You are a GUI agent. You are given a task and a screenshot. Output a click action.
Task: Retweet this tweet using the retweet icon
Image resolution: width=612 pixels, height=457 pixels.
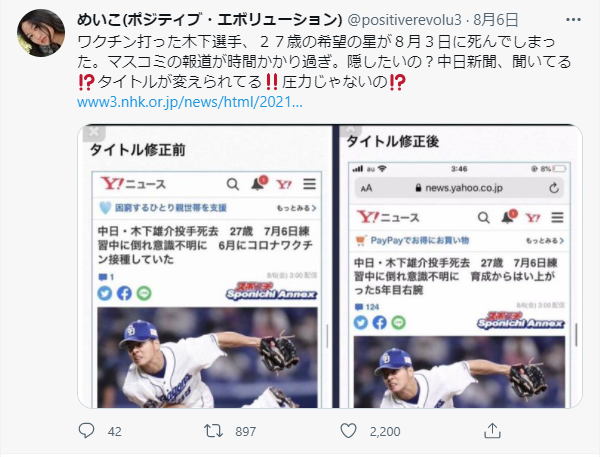click(x=213, y=431)
